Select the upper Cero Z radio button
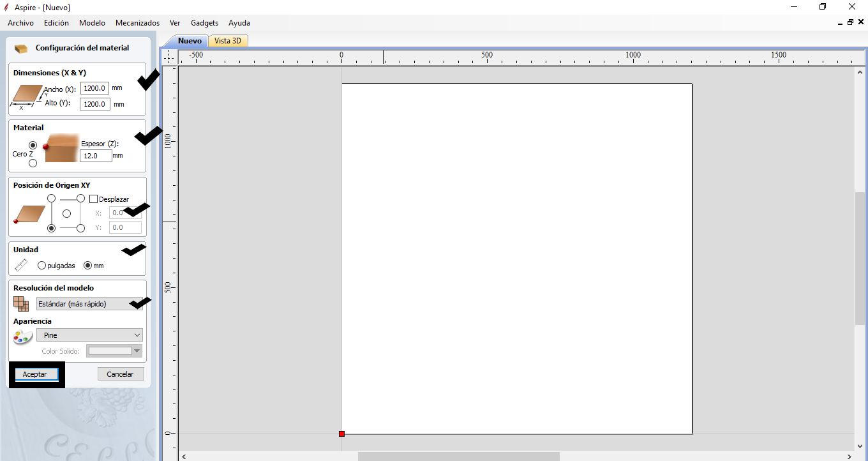868x461 pixels. (33, 146)
